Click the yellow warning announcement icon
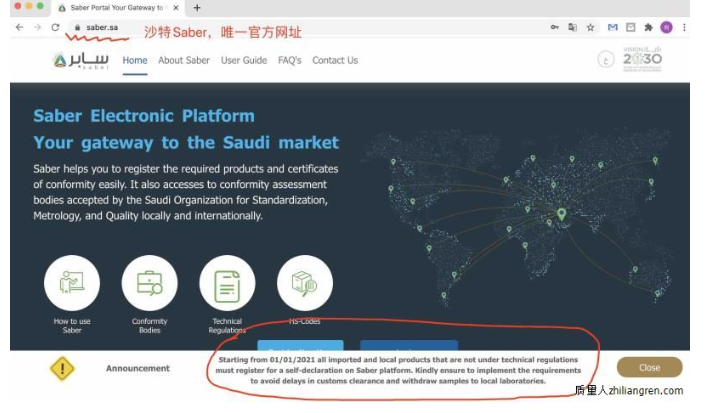This screenshot has width=724, height=413. coord(62,369)
